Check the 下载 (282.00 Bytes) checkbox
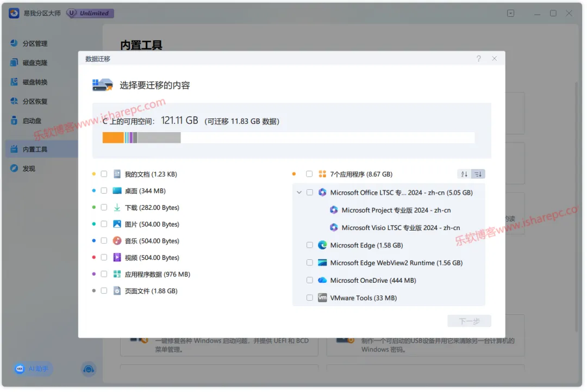Screen dimensions: 587x392 (x=104, y=208)
